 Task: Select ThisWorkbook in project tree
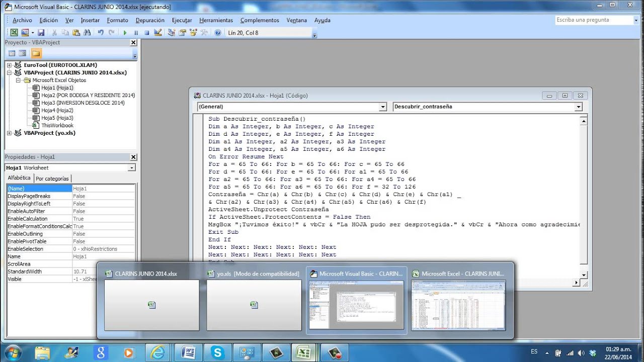(57, 125)
